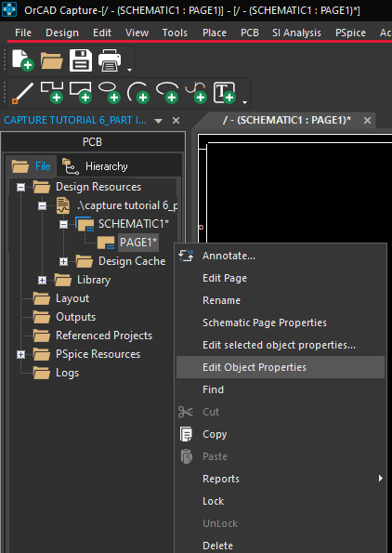Open the Tools menu
Viewport: 392px width, 553px height.
(x=175, y=33)
